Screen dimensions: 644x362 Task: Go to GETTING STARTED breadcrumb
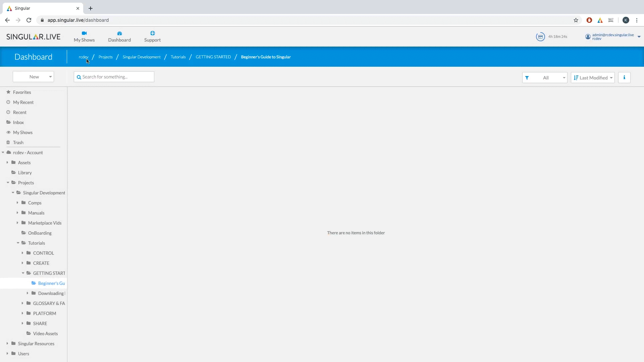tap(213, 57)
